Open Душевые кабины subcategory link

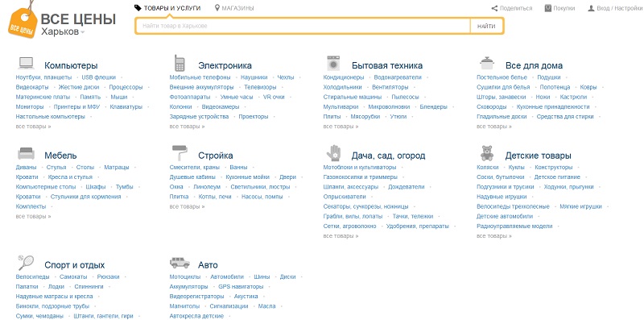pos(192,177)
